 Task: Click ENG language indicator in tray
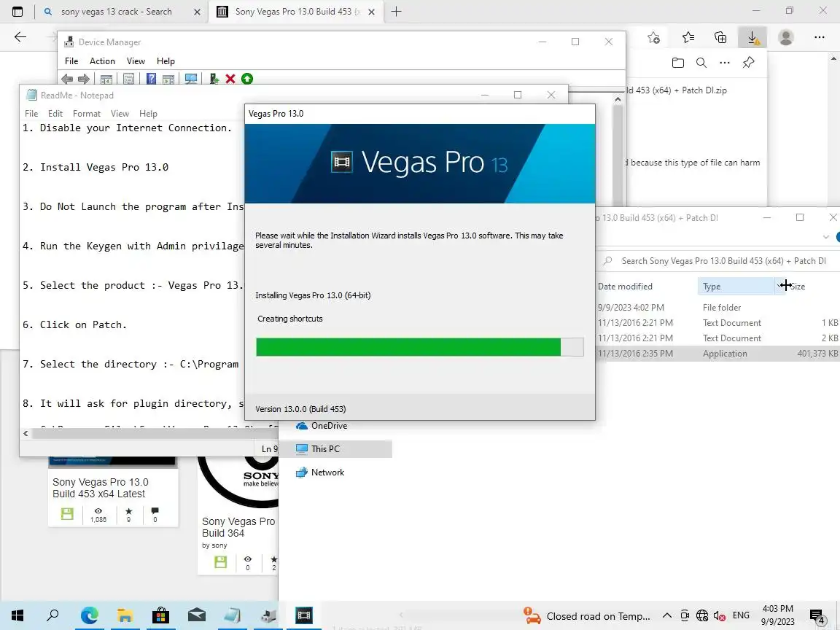click(741, 615)
